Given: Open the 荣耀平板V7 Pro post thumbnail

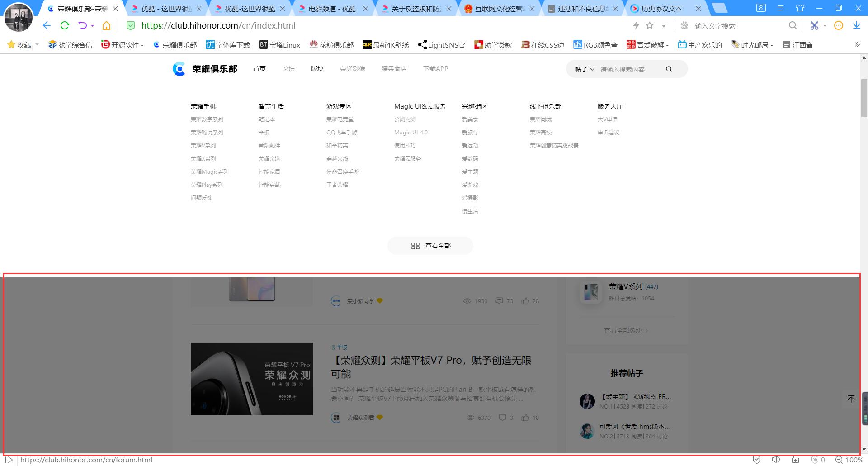Looking at the screenshot, I should coord(252,379).
